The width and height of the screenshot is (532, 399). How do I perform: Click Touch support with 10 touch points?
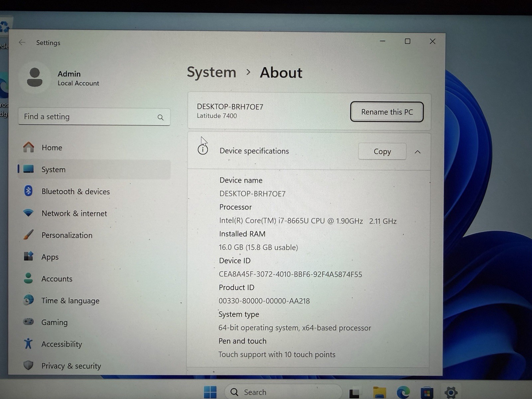[277, 354]
